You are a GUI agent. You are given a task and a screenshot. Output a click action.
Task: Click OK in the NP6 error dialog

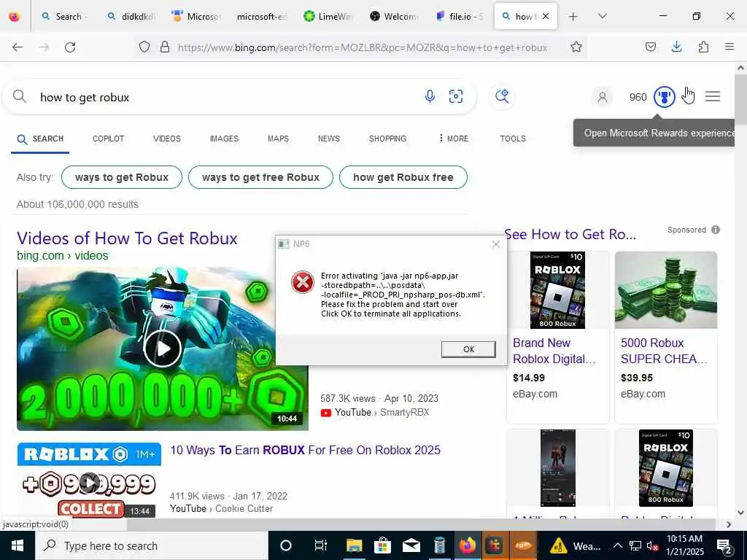coord(468,349)
